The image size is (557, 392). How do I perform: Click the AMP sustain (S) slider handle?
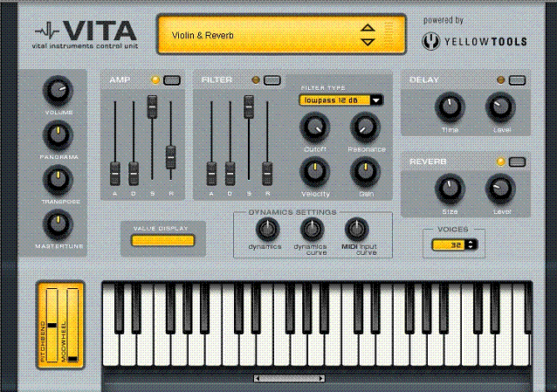pos(152,107)
